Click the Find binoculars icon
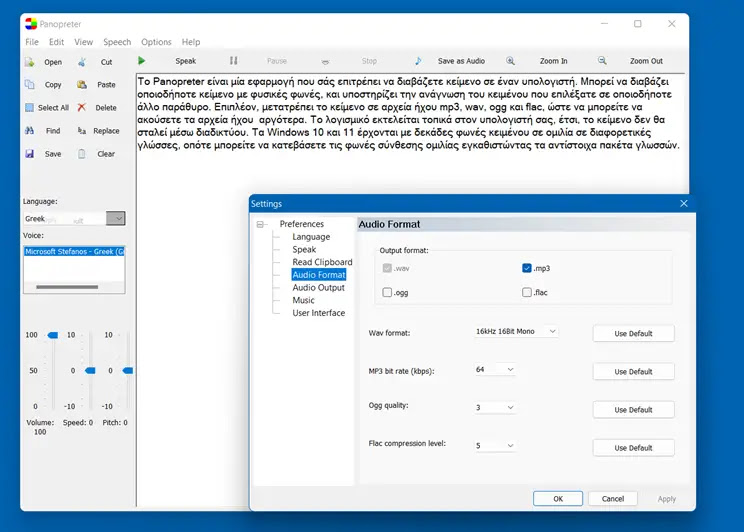Screen dimensions: 744x532 click(x=29, y=131)
